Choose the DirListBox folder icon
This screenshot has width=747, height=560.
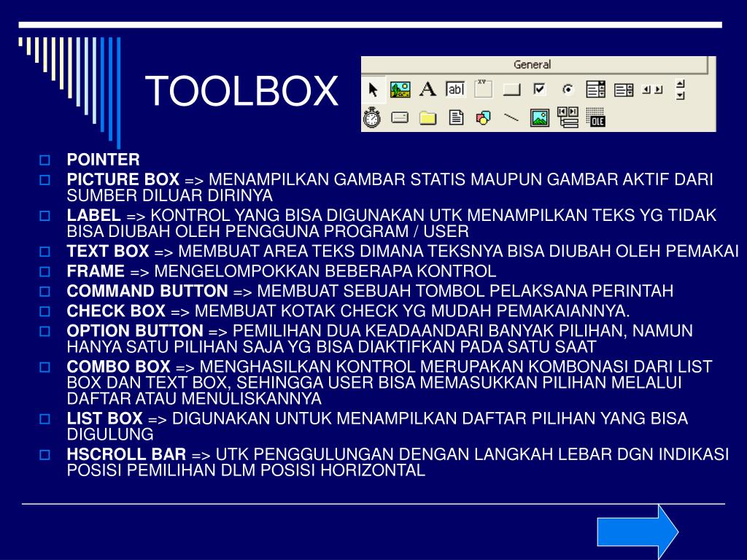[427, 117]
